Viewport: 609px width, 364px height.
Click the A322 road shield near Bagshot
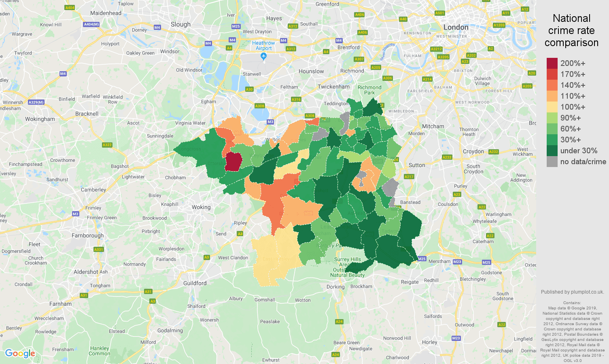[x=107, y=145]
